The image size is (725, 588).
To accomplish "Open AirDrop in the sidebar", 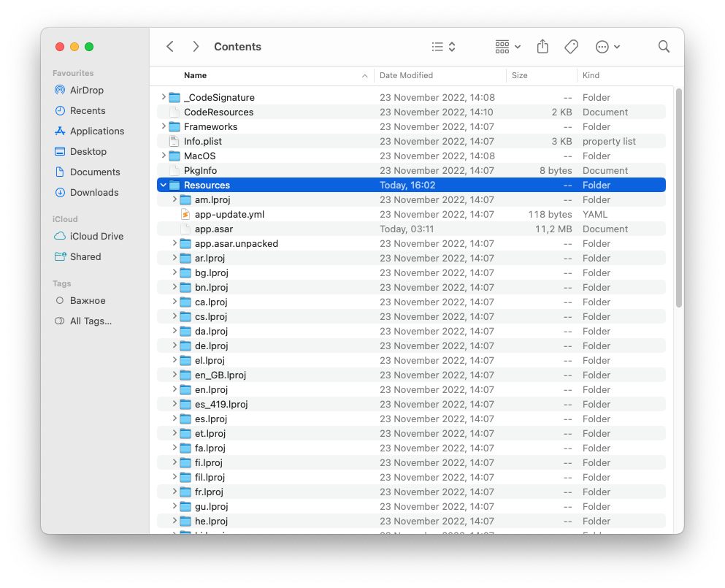I will tap(86, 91).
